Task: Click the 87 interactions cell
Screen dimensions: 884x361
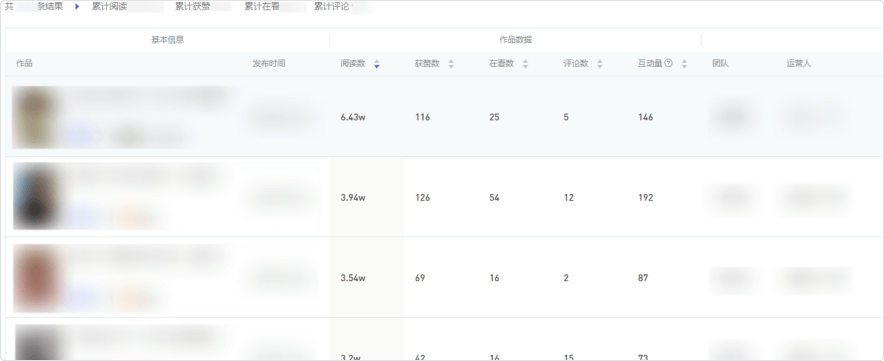Action: (x=643, y=278)
